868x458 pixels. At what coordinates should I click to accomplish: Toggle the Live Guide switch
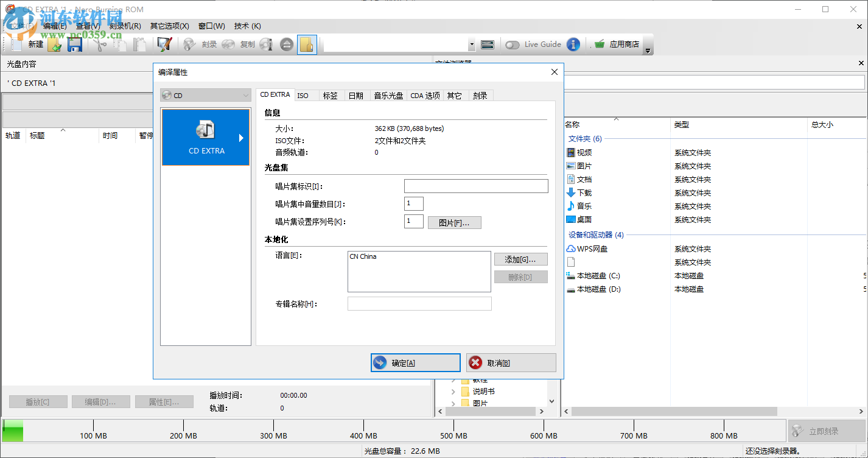coord(512,44)
